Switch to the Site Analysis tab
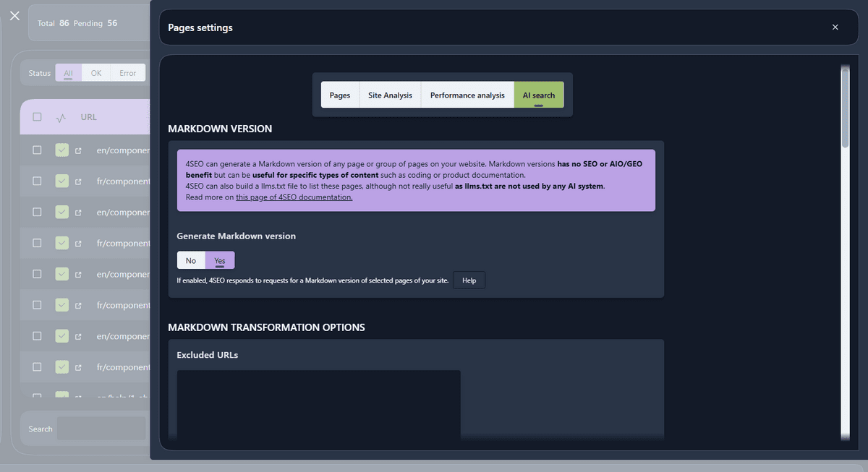This screenshot has width=868, height=472. point(390,95)
